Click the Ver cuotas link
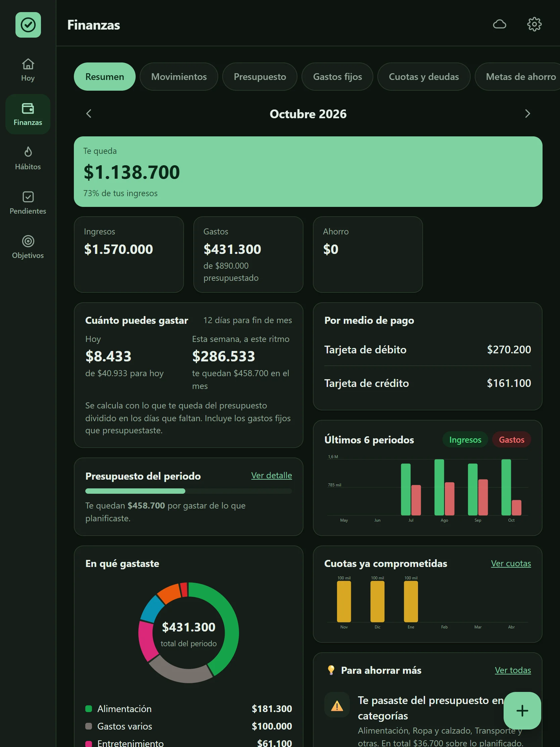Screen dimensions: 560x747 tap(511, 563)
